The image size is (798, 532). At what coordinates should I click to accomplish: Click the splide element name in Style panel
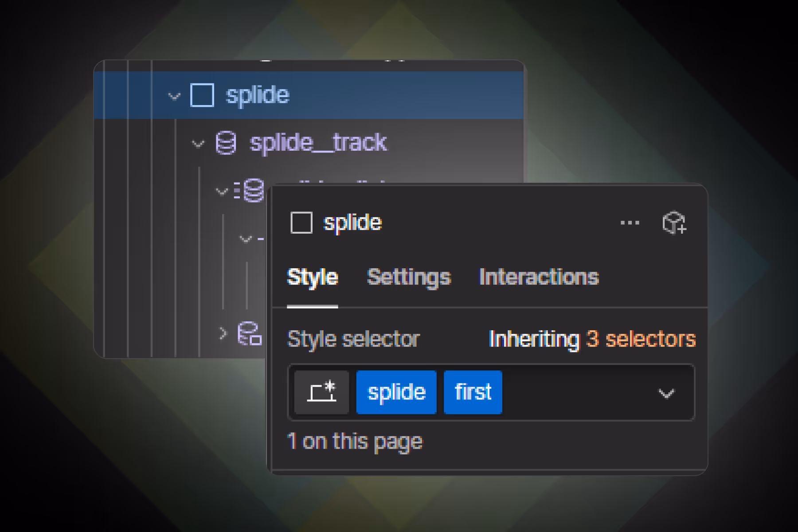click(x=352, y=223)
